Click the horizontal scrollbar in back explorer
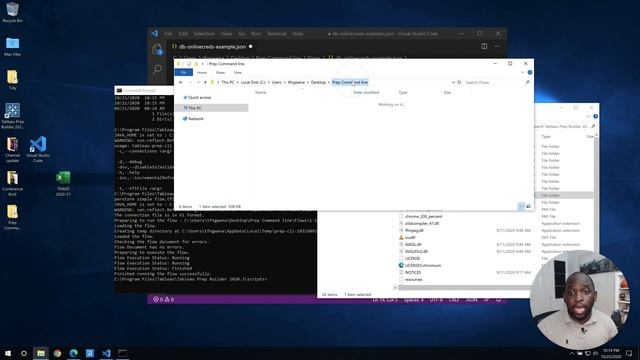The image size is (640, 360). [463, 288]
